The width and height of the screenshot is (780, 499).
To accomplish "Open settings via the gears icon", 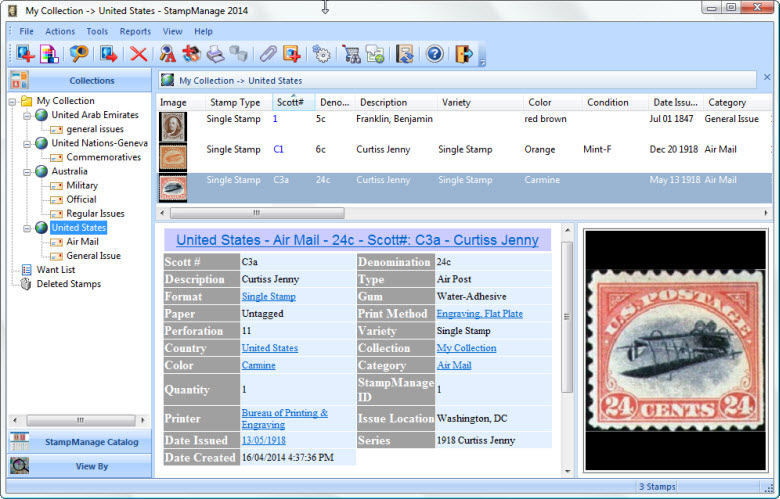I will point(321,54).
